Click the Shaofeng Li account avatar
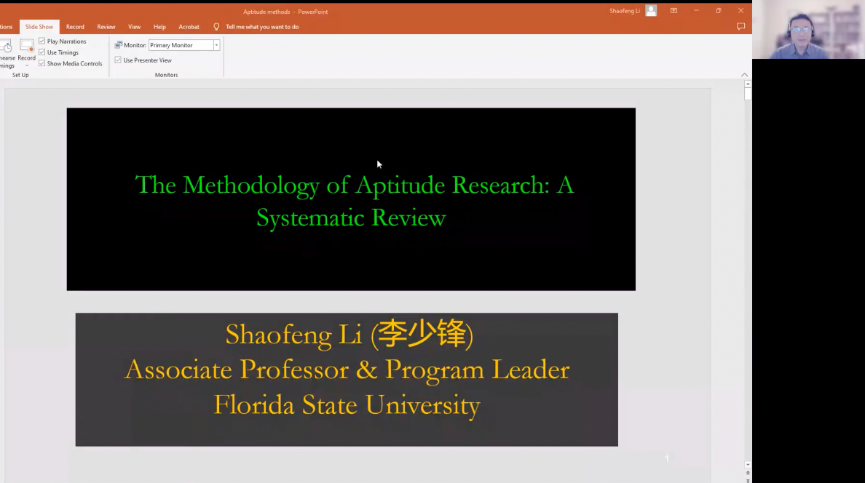866x483 pixels. click(x=651, y=10)
